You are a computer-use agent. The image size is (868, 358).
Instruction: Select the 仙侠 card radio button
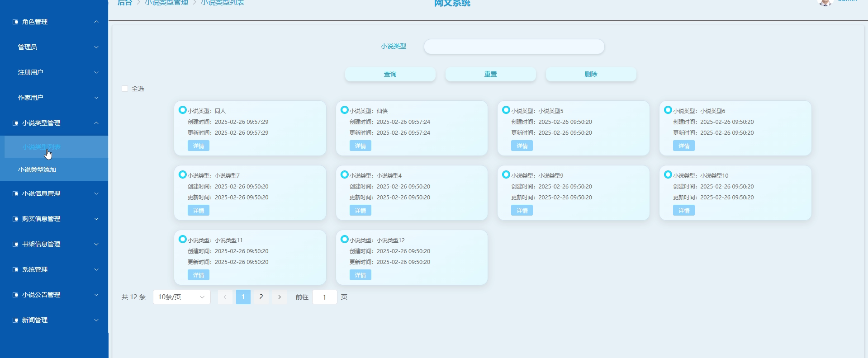pyautogui.click(x=345, y=110)
